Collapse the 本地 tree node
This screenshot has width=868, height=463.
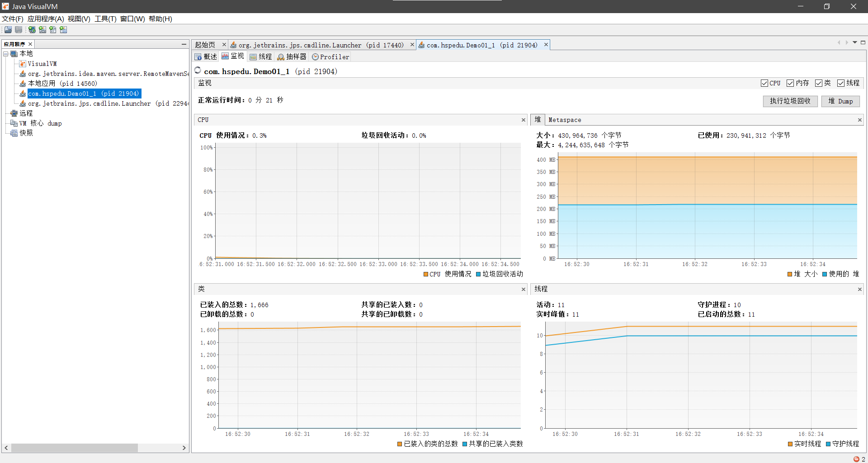6,54
